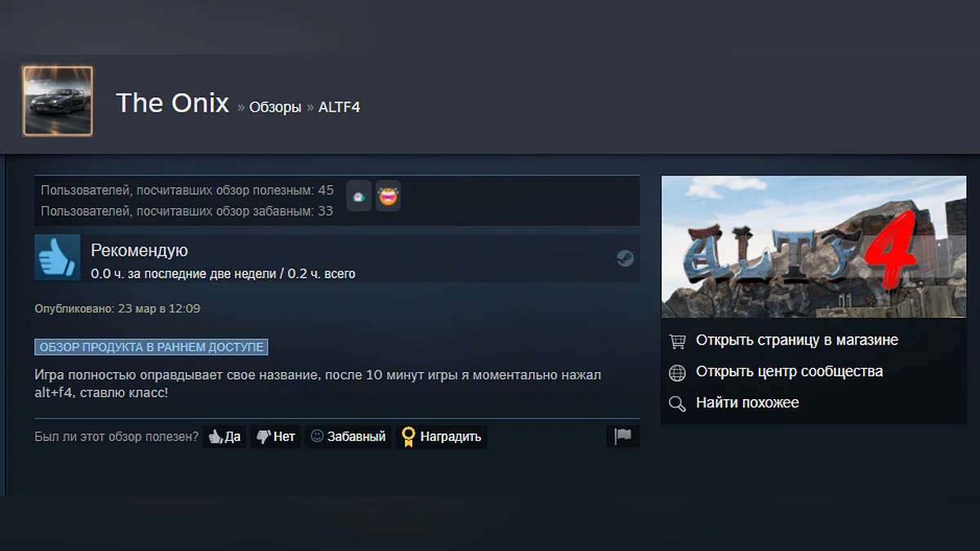Screen dimensions: 980x551
Task: Click the Опубликовано: 23 мар в 12:09 date
Action: [118, 309]
